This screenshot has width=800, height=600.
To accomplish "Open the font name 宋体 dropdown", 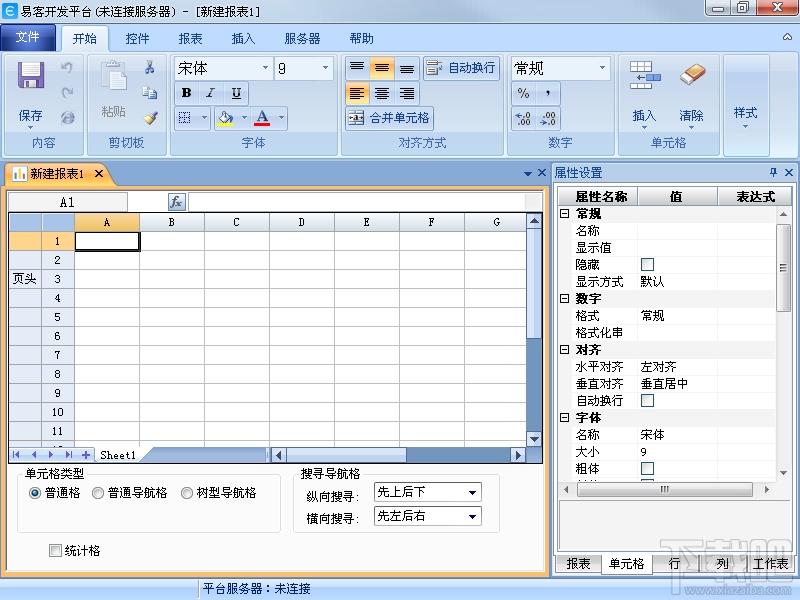I will pos(265,68).
